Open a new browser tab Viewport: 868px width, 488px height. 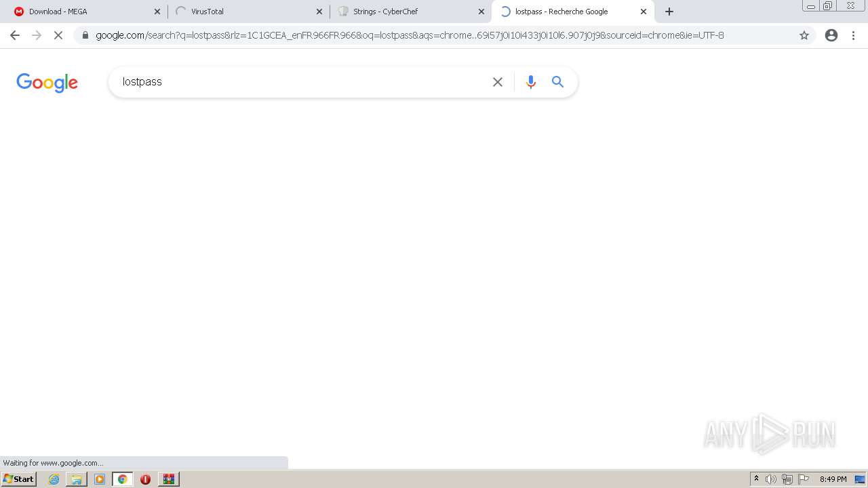point(669,12)
